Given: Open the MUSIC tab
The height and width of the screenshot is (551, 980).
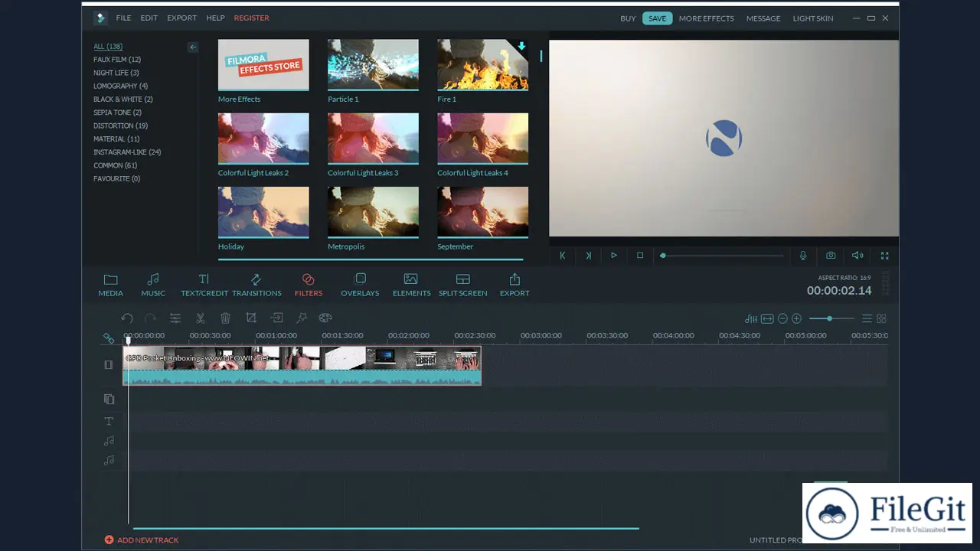Looking at the screenshot, I should (x=153, y=285).
